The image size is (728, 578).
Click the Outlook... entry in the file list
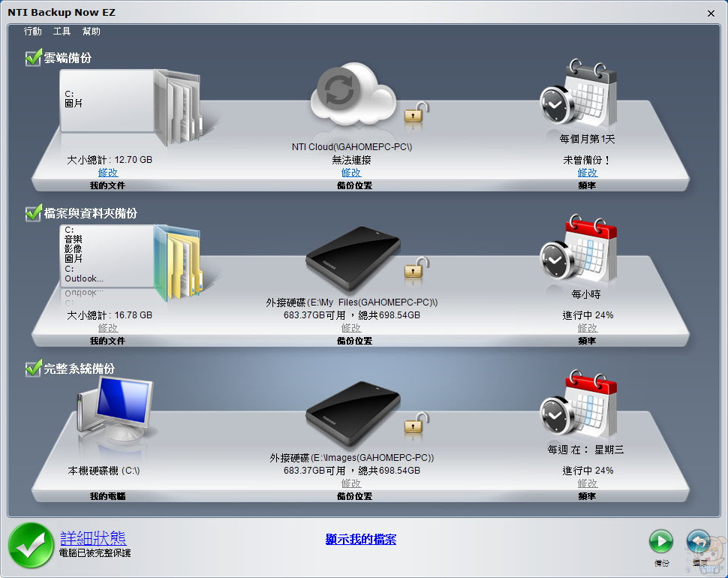[x=84, y=278]
